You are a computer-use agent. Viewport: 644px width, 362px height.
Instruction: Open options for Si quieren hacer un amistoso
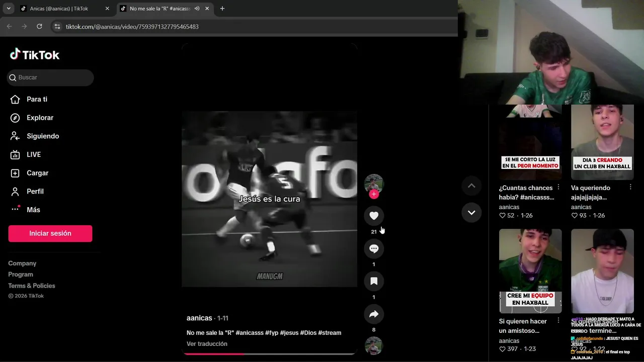(x=558, y=321)
